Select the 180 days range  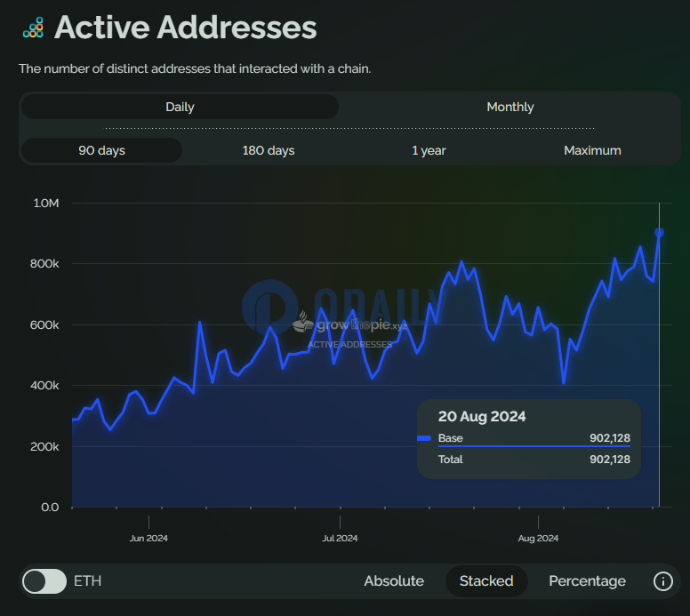(x=269, y=150)
